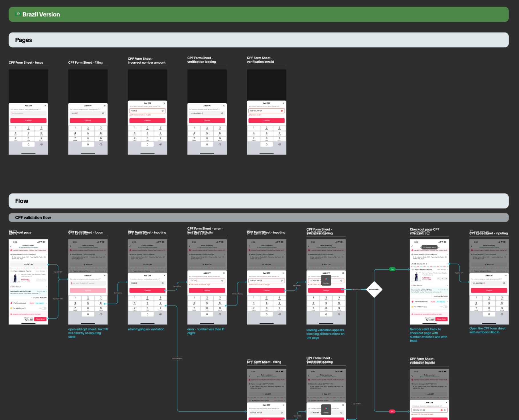Click the plus quantity icon on Checkout page CPF attached frame

pyautogui.click(x=446, y=278)
